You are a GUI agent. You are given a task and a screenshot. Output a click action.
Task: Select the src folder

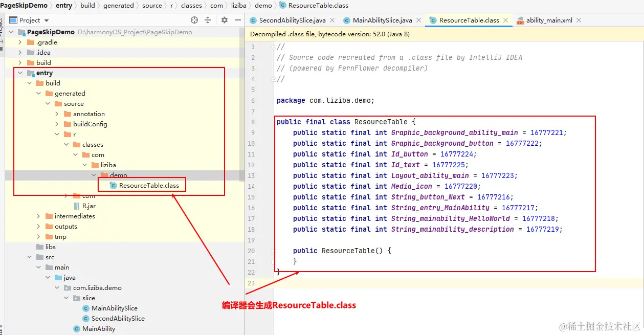click(50, 257)
